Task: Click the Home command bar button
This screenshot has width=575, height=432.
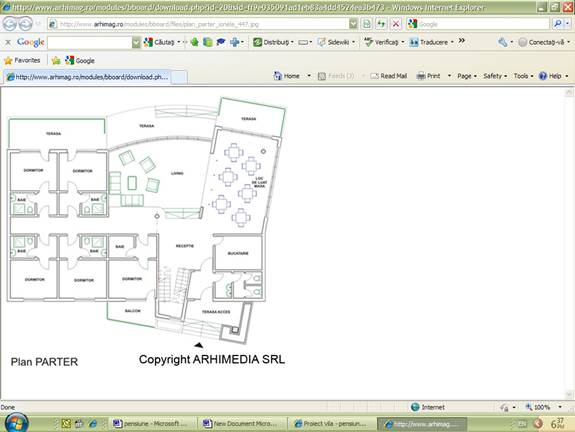Action: coord(286,76)
